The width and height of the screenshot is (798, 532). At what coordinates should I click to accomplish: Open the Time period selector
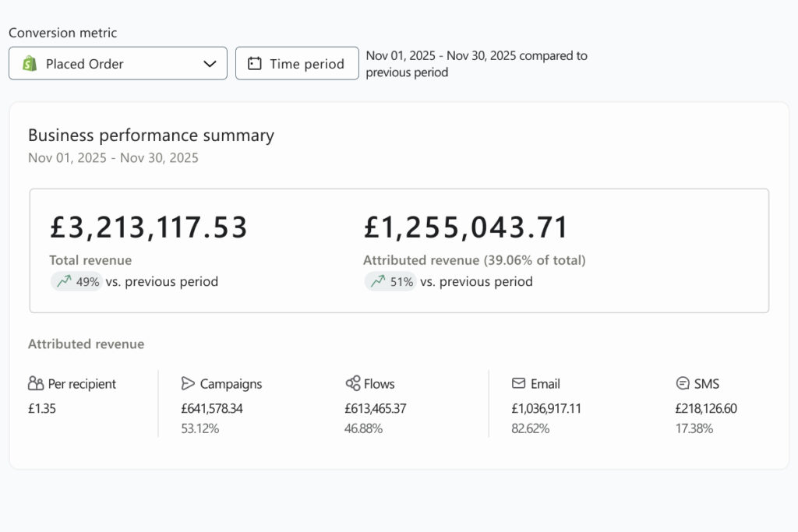[x=297, y=63]
